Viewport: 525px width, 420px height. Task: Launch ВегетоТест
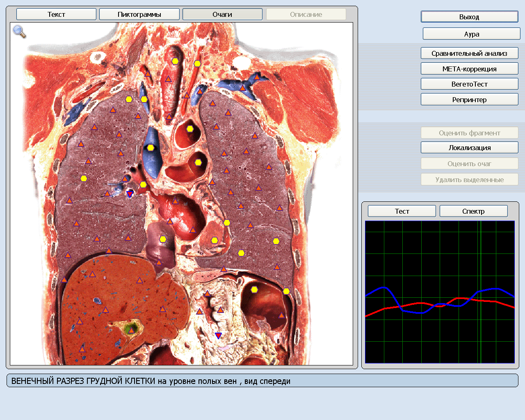point(469,84)
